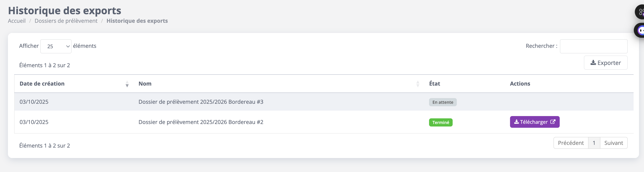Click the En attente status badge
The image size is (644, 172).
click(x=442, y=102)
